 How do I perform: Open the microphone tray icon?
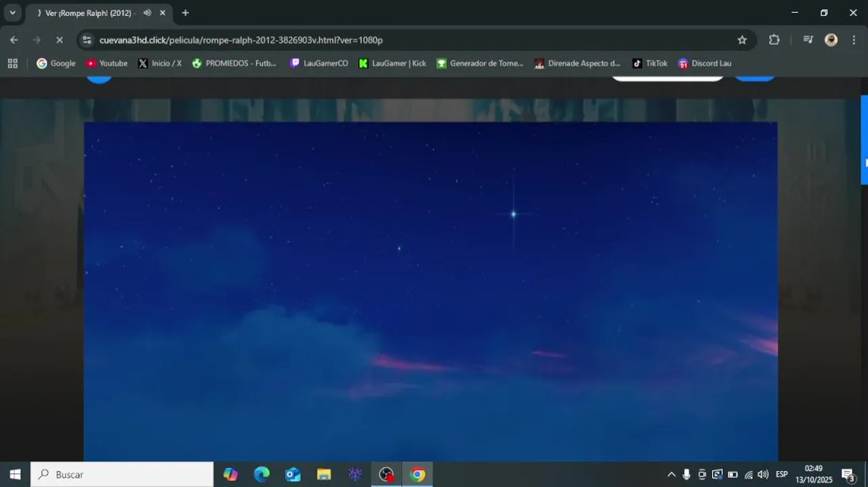point(686,474)
